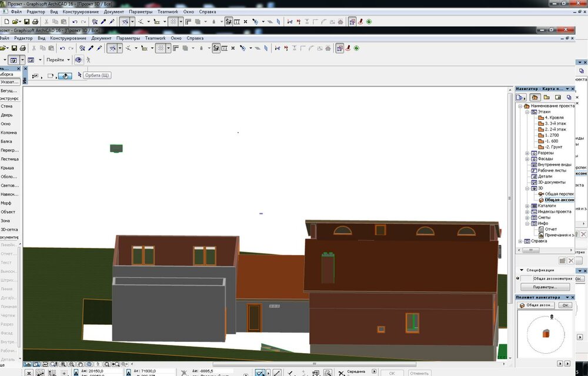Viewport: 588px width, 376px height.
Task: Collapse the Спецификации panel section
Action: pos(522,270)
